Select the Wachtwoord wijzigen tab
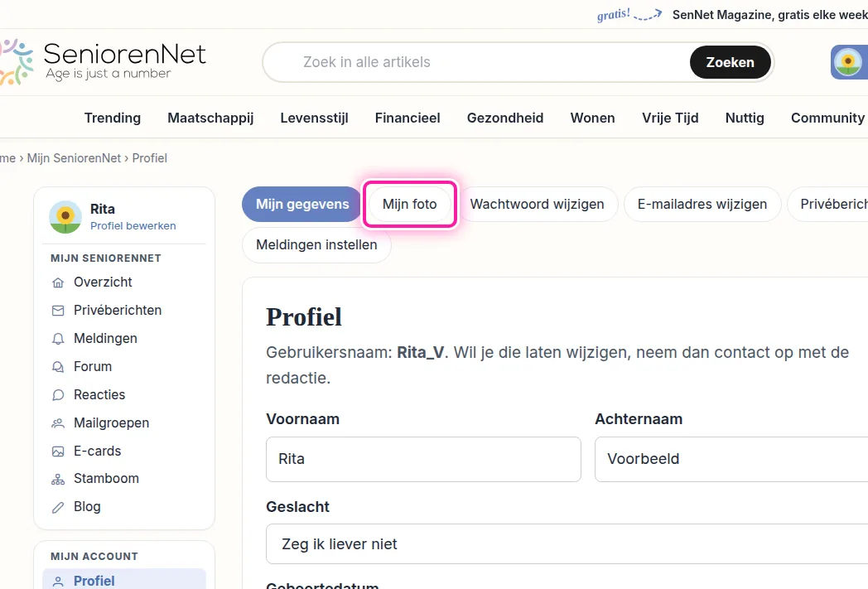Viewport: 868px width, 589px height. coord(537,205)
